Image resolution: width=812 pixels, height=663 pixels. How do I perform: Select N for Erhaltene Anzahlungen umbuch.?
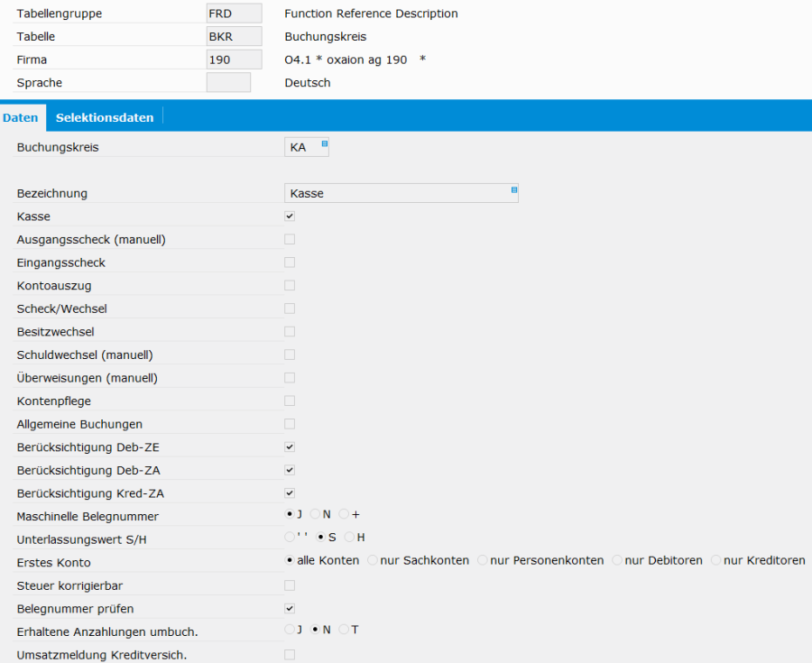coord(315,630)
